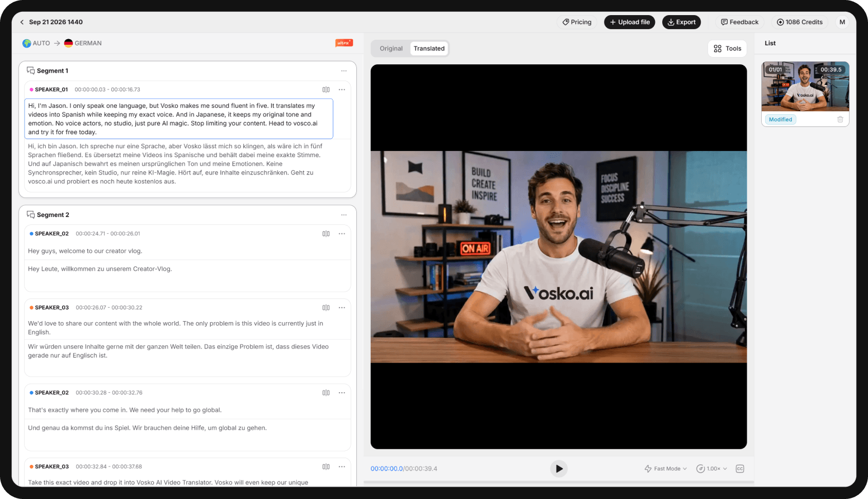
Task: Click split icon for SPEAKER_03 at 00:00:32.84
Action: (x=326, y=467)
